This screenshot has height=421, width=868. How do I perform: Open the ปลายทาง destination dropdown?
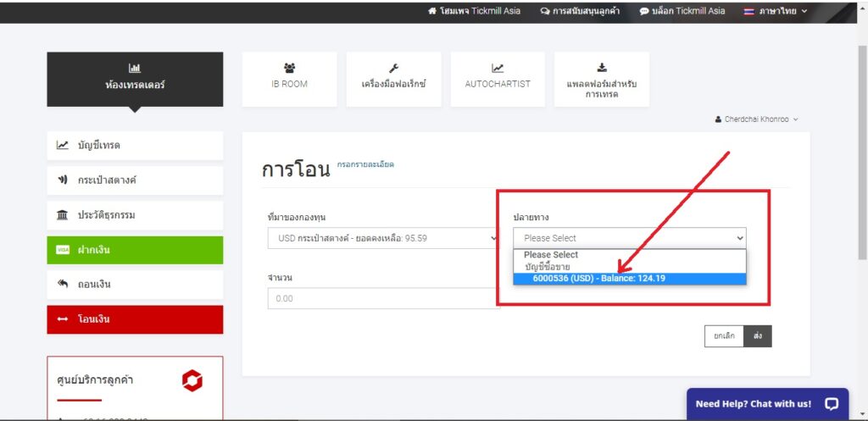(629, 239)
